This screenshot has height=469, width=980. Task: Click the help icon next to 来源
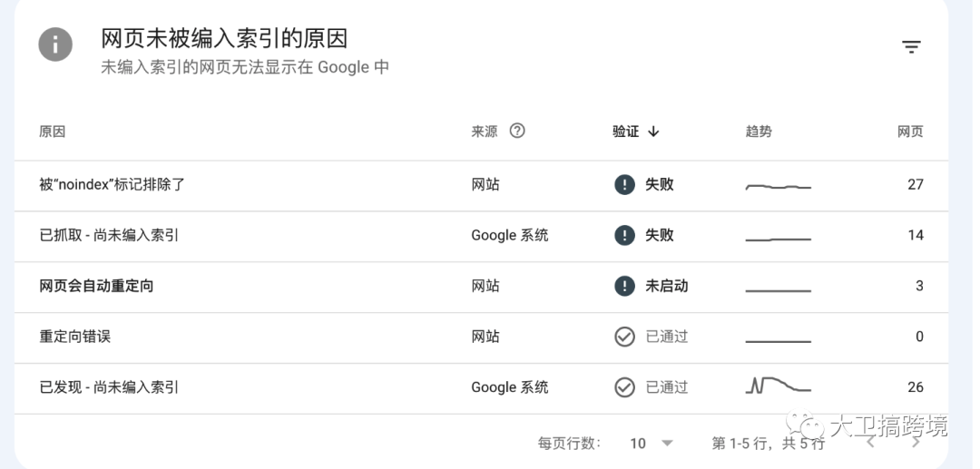tap(517, 131)
